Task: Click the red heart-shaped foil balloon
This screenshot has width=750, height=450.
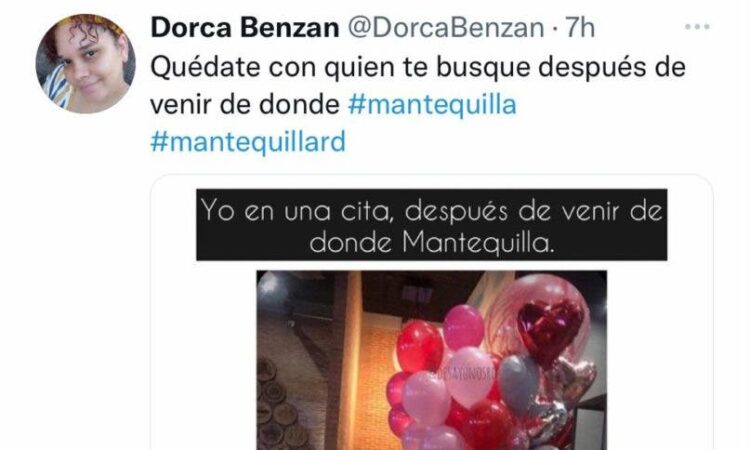Action: pos(549,329)
